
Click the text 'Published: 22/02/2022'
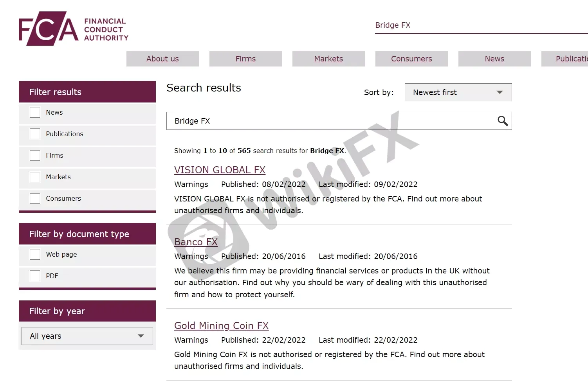263,340
